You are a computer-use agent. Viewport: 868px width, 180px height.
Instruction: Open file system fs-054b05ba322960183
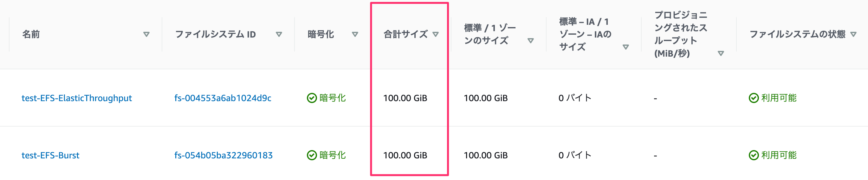(x=223, y=155)
